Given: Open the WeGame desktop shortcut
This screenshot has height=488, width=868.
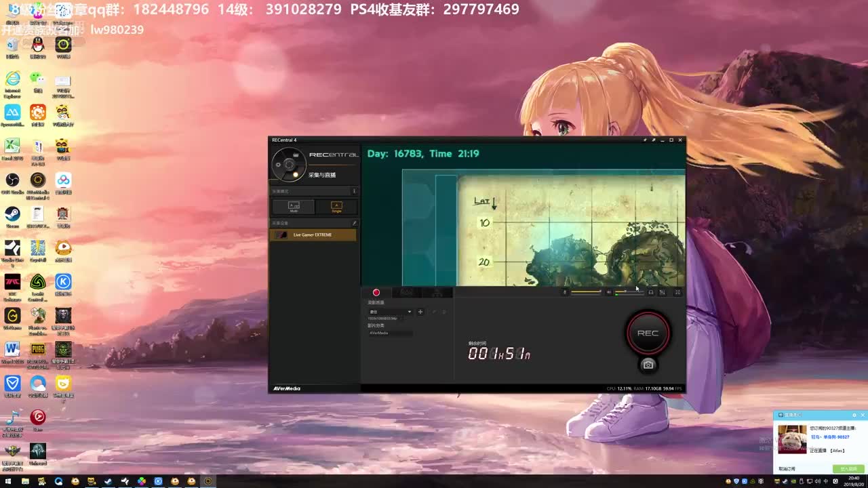Looking at the screenshot, I should [x=12, y=319].
